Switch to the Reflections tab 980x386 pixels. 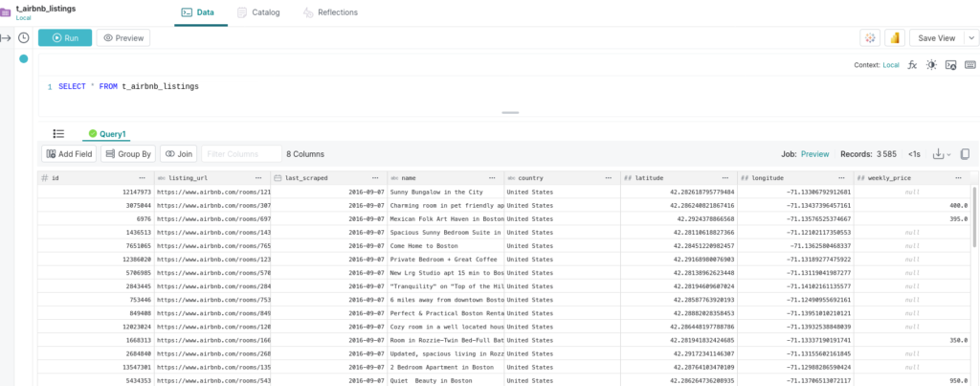tap(330, 12)
